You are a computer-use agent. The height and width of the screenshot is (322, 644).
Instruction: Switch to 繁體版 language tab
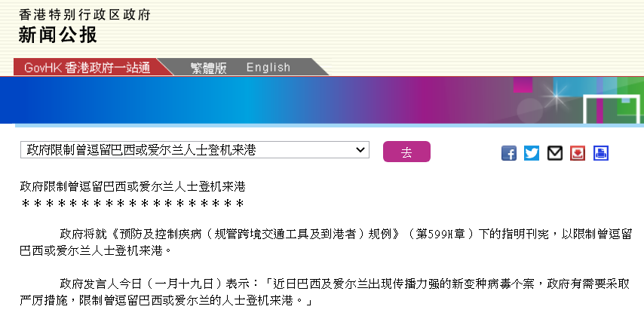[x=208, y=67]
